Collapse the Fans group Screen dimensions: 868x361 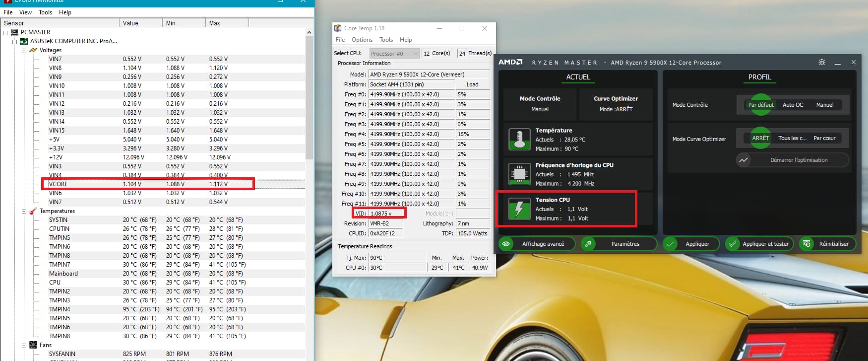coord(24,345)
